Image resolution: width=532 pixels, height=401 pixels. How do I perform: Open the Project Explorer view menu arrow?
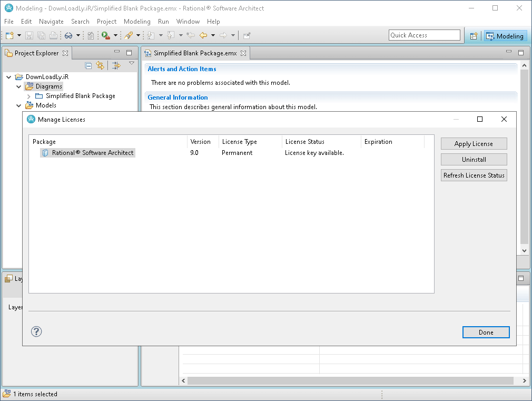(x=131, y=64)
